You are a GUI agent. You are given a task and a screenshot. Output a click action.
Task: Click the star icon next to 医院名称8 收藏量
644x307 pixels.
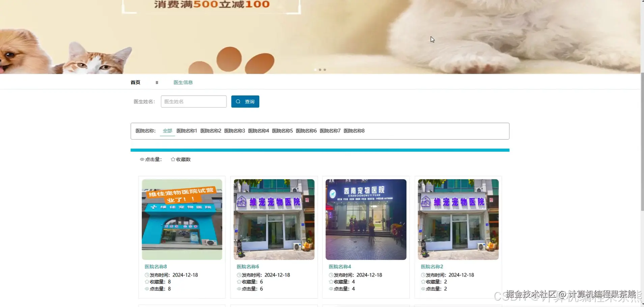click(x=147, y=282)
